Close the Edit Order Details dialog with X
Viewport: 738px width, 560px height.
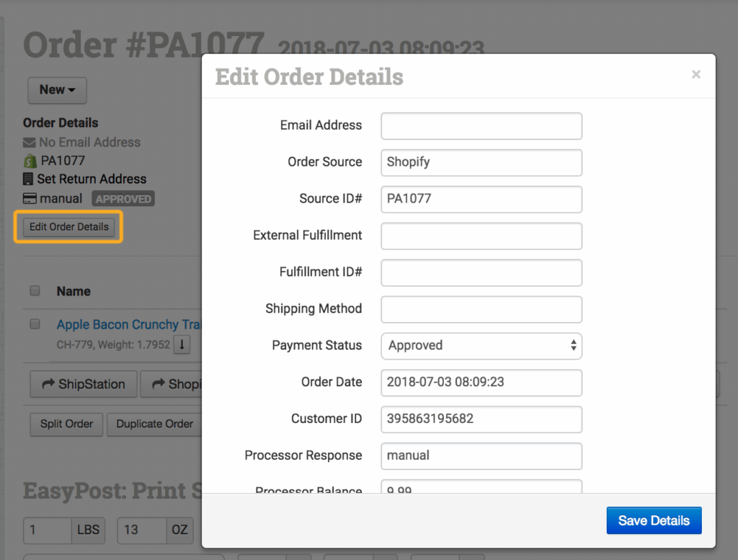click(695, 74)
